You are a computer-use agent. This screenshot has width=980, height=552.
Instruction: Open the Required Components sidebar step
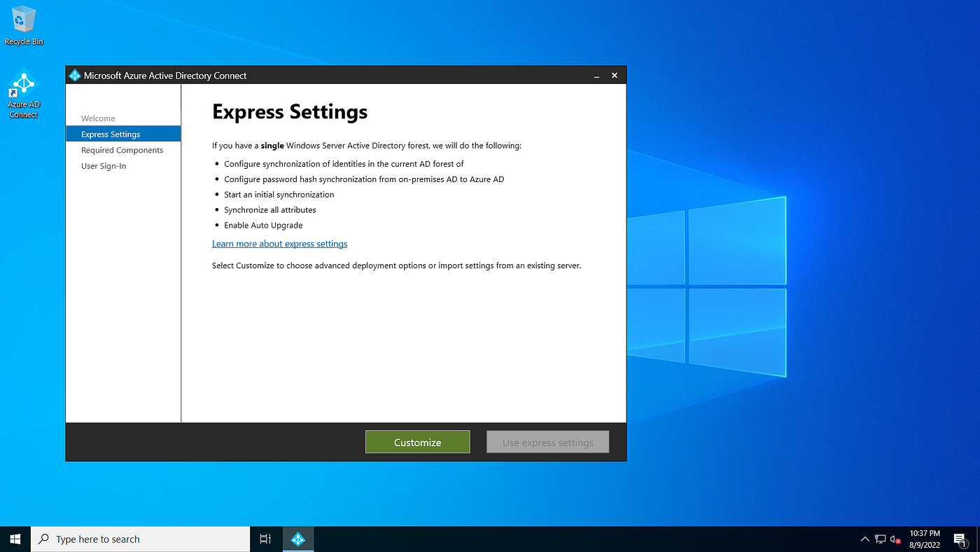[x=122, y=150]
